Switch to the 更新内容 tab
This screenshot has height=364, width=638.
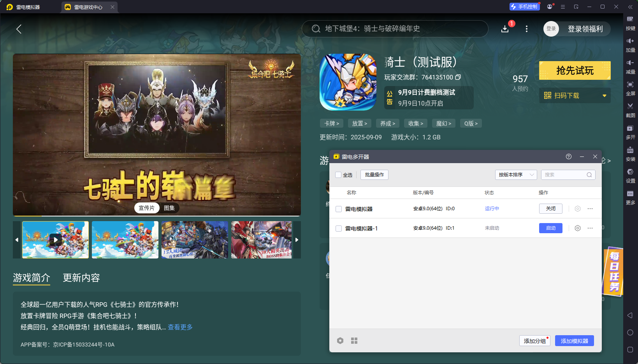81,278
